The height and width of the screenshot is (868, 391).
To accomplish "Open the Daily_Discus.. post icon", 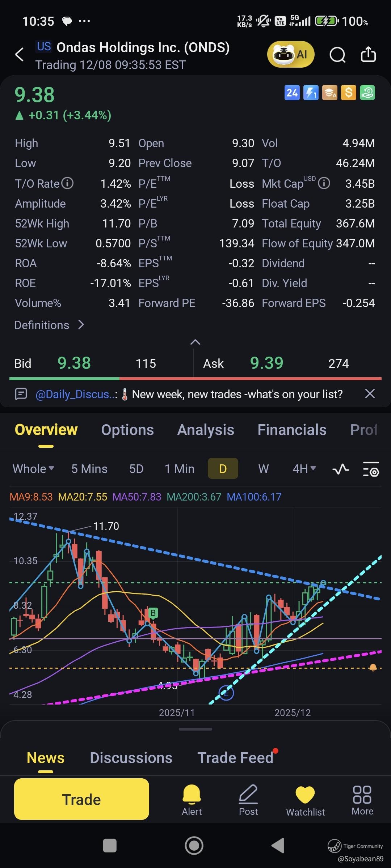I will (21, 394).
